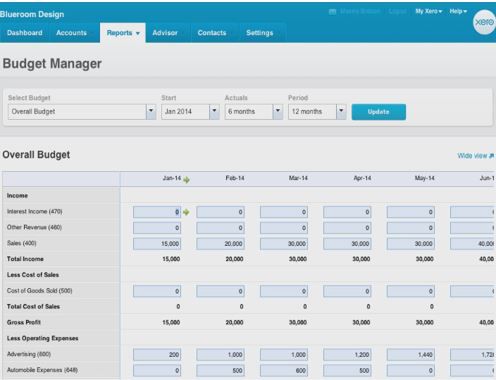This screenshot has height=380, width=496.
Task: Click the Advertising Apr-14 field with 1,200
Action: click(347, 355)
